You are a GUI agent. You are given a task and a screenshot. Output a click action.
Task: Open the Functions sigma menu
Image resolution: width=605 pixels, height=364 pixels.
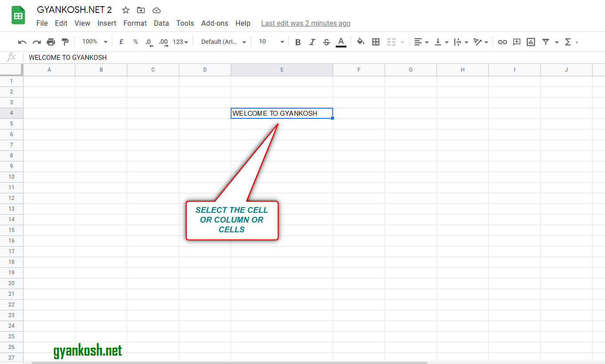point(567,42)
